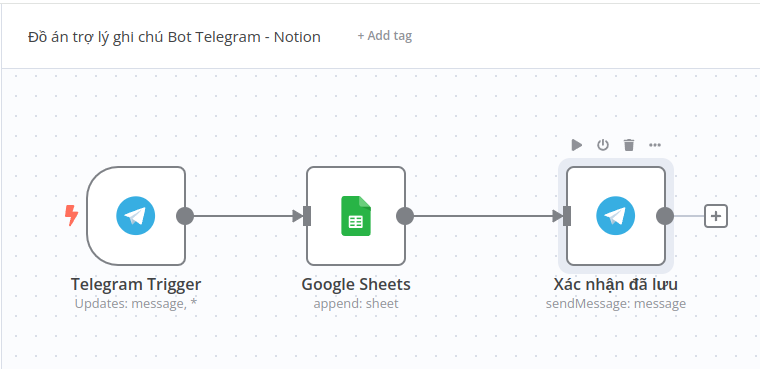
Task: Click the 'append: sheet' subtitle
Action: (x=356, y=304)
